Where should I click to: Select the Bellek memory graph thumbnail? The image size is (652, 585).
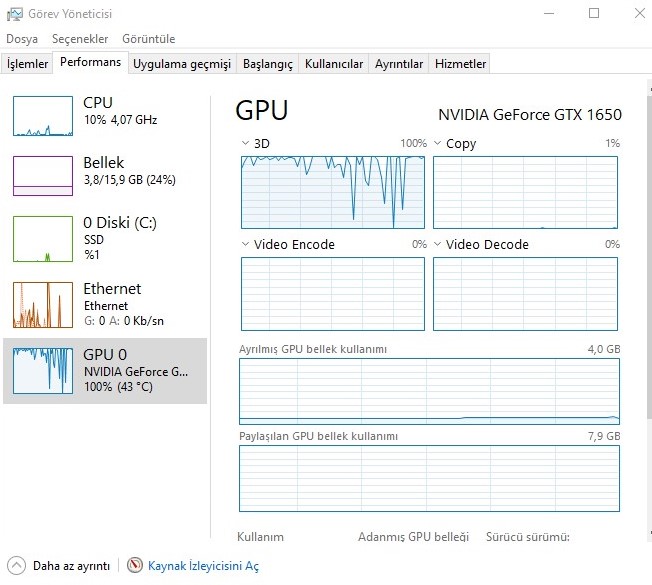click(x=43, y=175)
